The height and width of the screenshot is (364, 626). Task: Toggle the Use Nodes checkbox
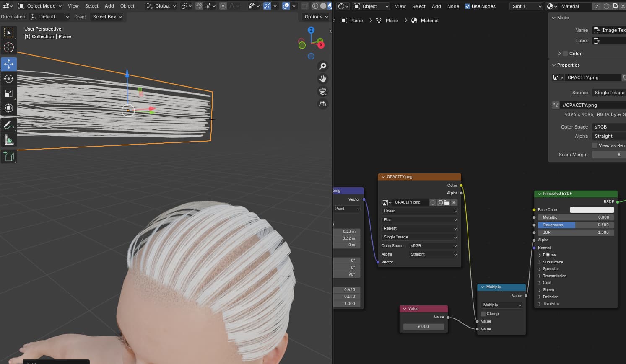(x=468, y=6)
